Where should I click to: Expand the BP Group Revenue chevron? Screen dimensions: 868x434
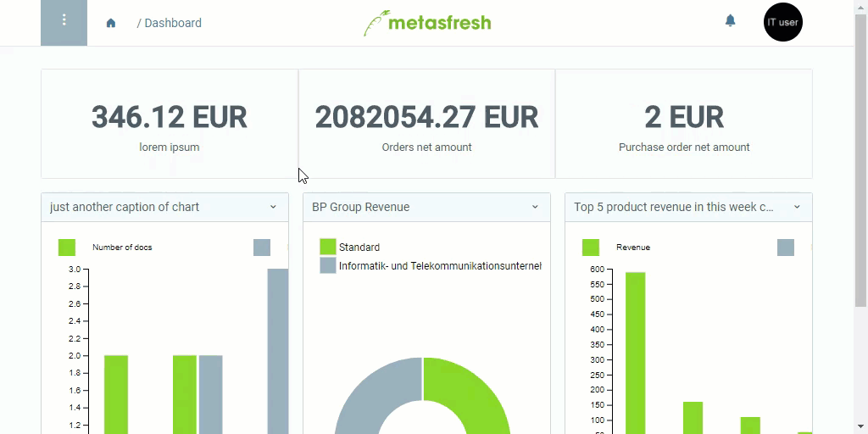[535, 207]
